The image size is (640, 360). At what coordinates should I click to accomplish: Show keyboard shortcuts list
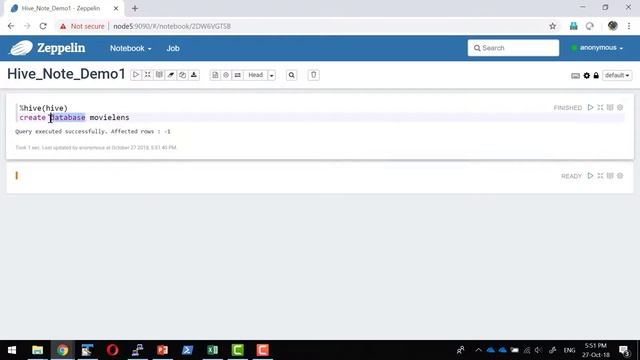pos(576,76)
